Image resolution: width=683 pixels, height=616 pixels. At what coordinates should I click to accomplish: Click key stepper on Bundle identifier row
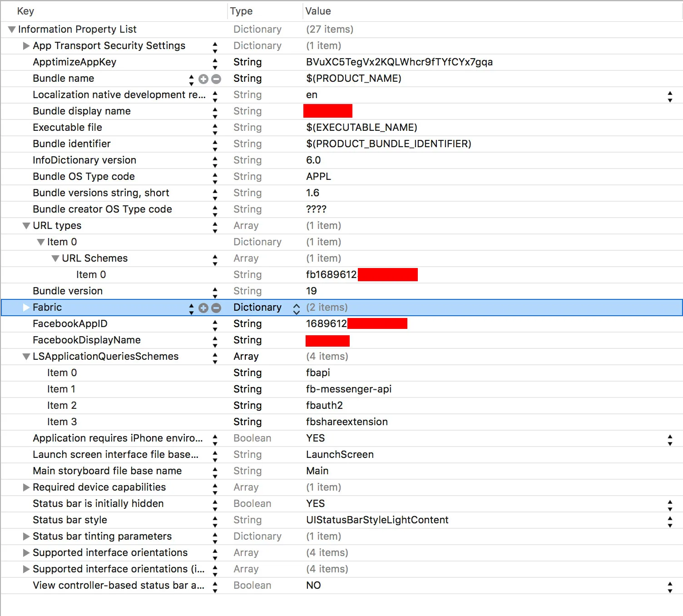215,145
